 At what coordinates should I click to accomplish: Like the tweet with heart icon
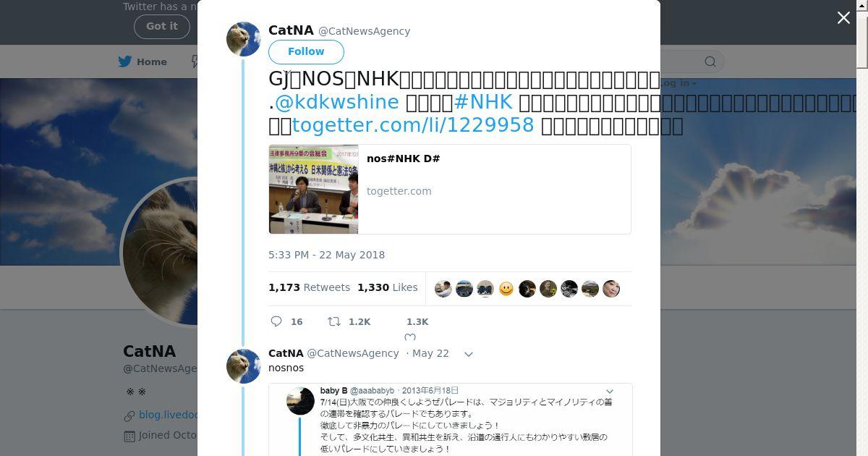[410, 338]
